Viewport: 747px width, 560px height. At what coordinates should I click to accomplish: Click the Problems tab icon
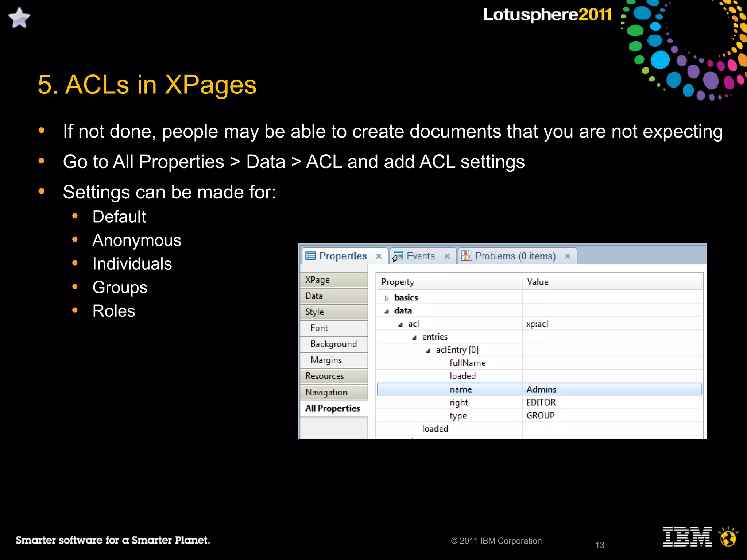coord(467,256)
